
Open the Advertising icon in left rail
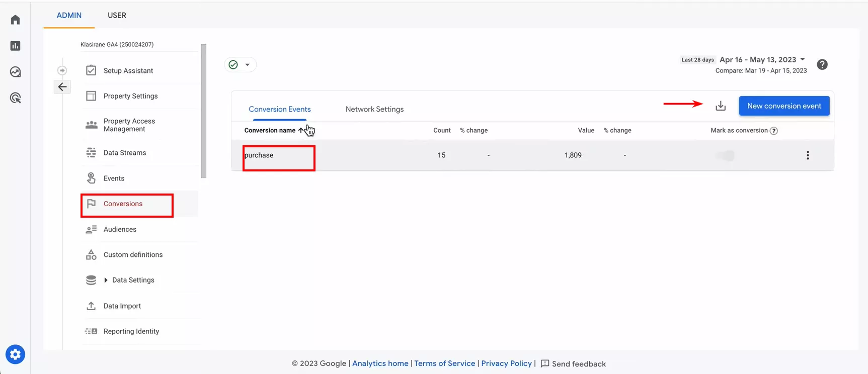tap(15, 98)
